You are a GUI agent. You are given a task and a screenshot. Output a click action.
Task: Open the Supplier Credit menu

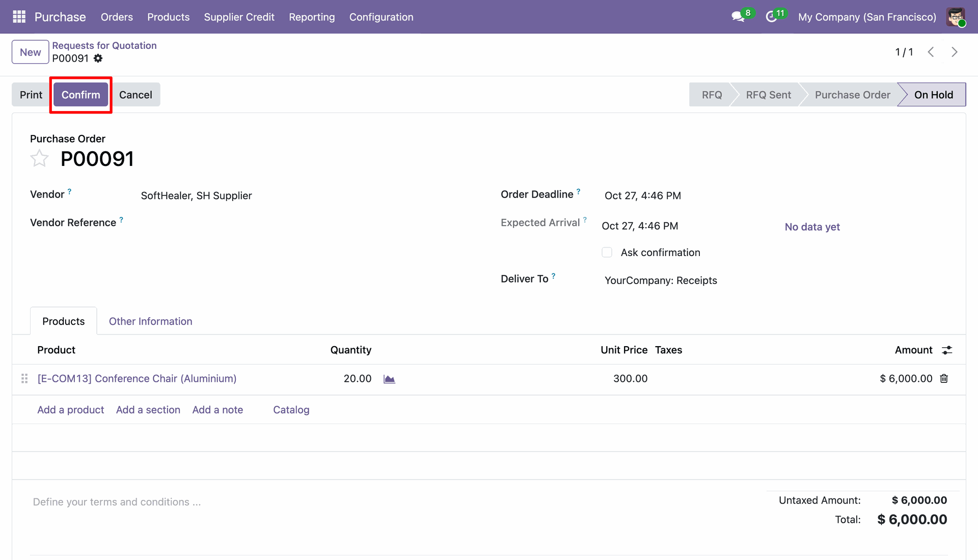[239, 17]
